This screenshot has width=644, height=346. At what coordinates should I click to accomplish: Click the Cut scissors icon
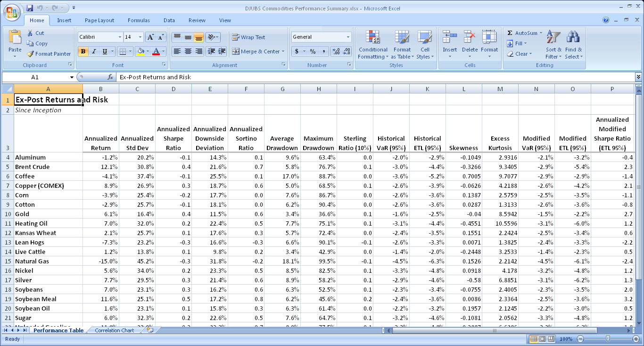coord(31,33)
